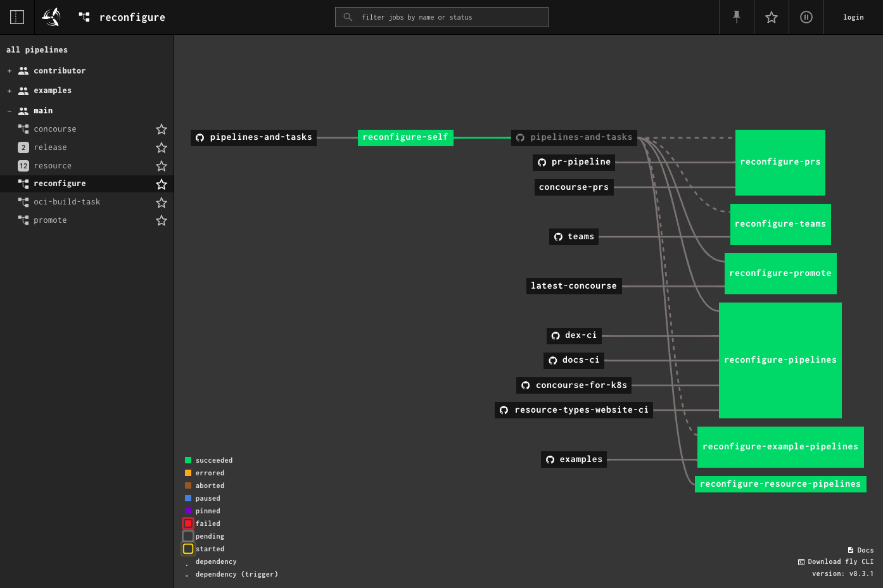Click the pin icon in header

click(737, 17)
